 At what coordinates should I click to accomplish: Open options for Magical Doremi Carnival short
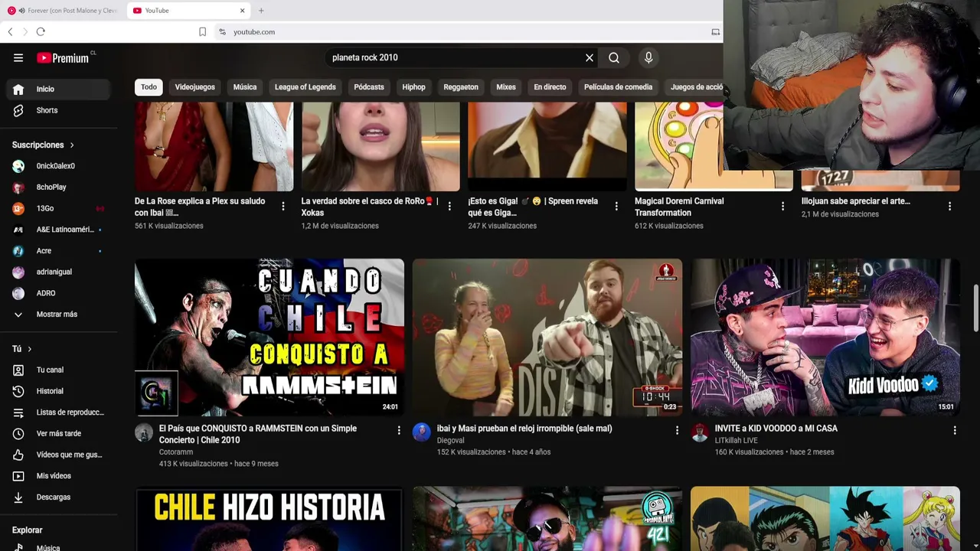782,206
